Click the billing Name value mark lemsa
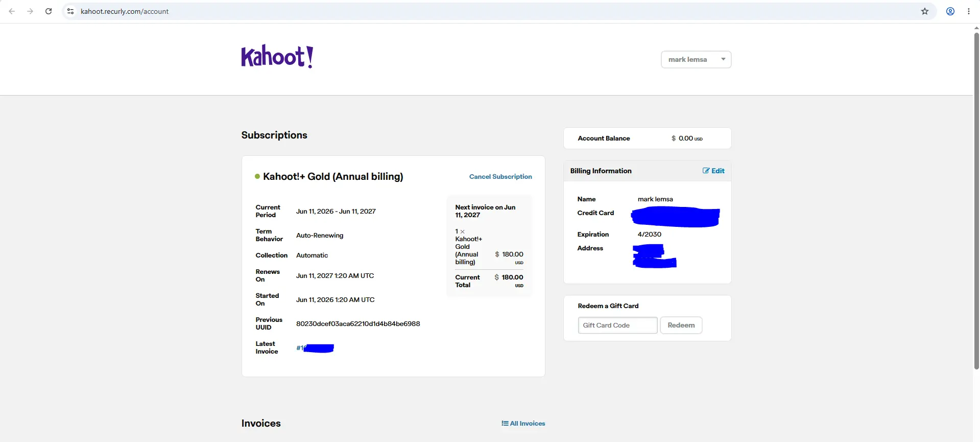980x442 pixels. [655, 199]
